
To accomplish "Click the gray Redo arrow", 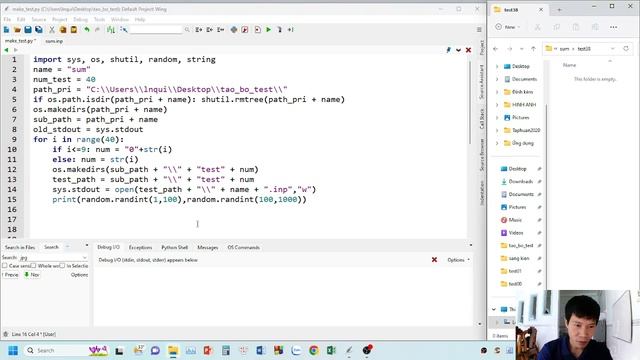I will (97, 29).
